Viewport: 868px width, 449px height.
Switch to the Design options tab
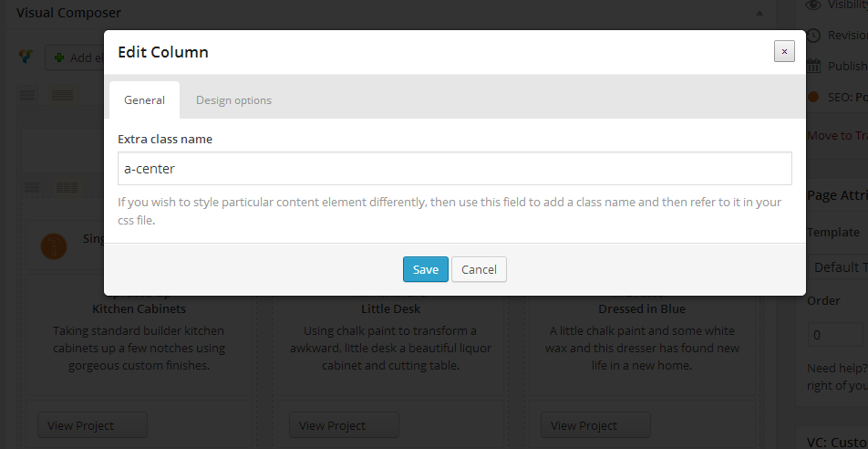tap(233, 100)
